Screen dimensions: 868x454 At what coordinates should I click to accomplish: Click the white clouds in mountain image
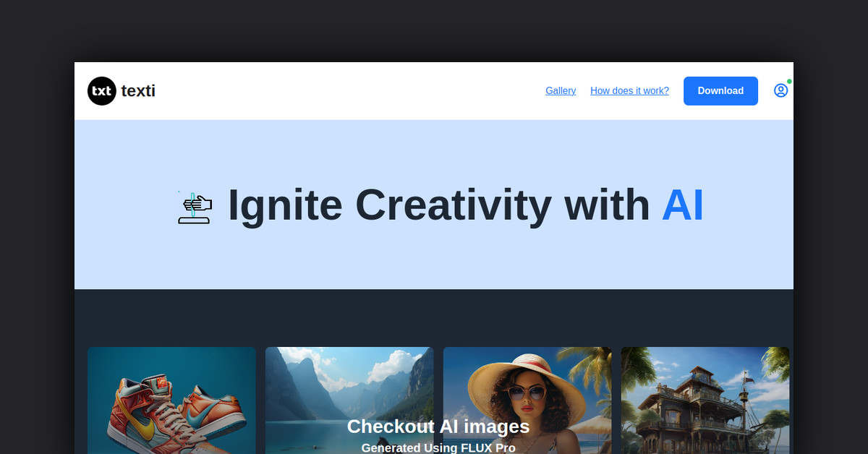[x=391, y=367]
